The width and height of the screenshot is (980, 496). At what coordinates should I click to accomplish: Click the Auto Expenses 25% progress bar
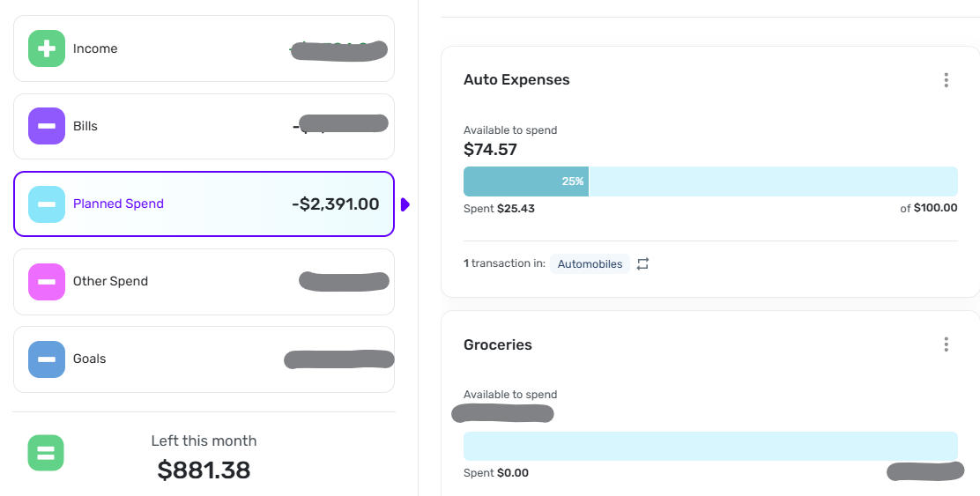pos(709,181)
